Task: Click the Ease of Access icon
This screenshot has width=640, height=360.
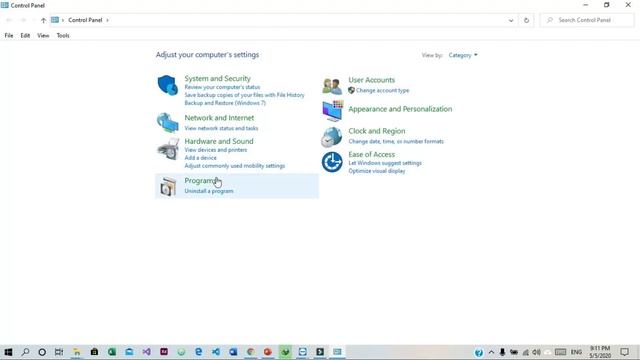Action: pos(332,162)
